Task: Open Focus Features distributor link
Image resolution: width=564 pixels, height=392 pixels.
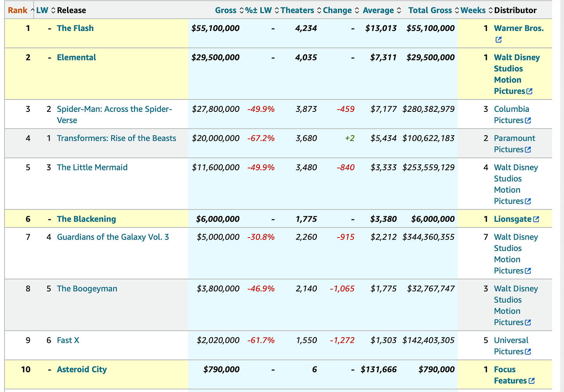Action: (510, 375)
